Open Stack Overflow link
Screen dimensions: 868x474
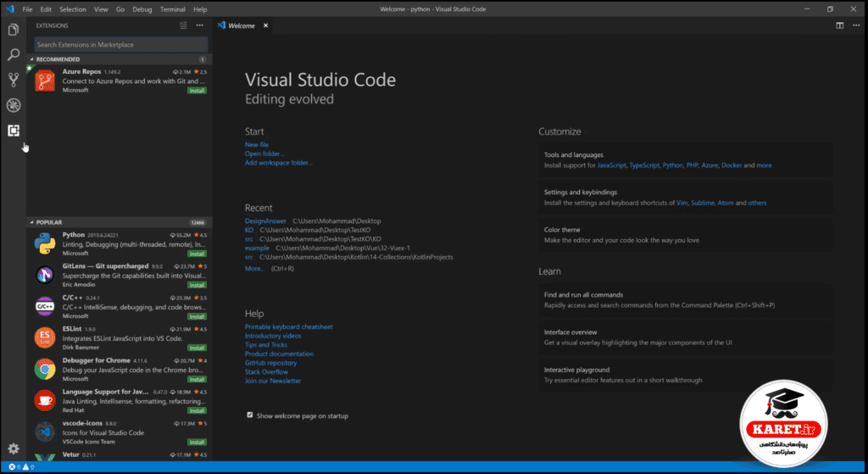click(x=267, y=371)
